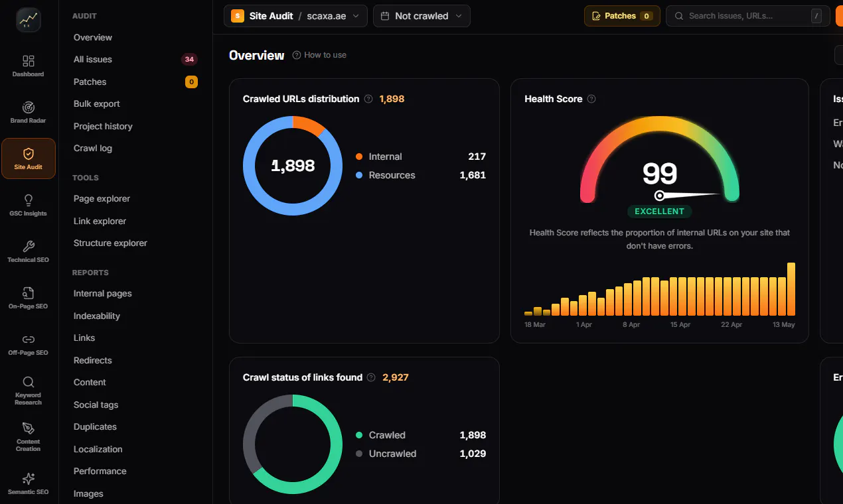This screenshot has width=843, height=504.
Task: Open the Dashboard icon in sidebar
Action: pos(29,65)
